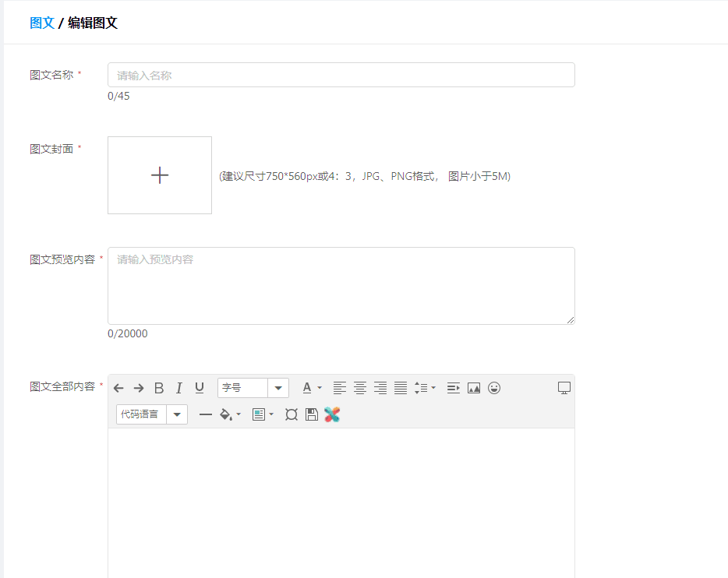
Task: Align text to the left
Action: click(x=340, y=388)
